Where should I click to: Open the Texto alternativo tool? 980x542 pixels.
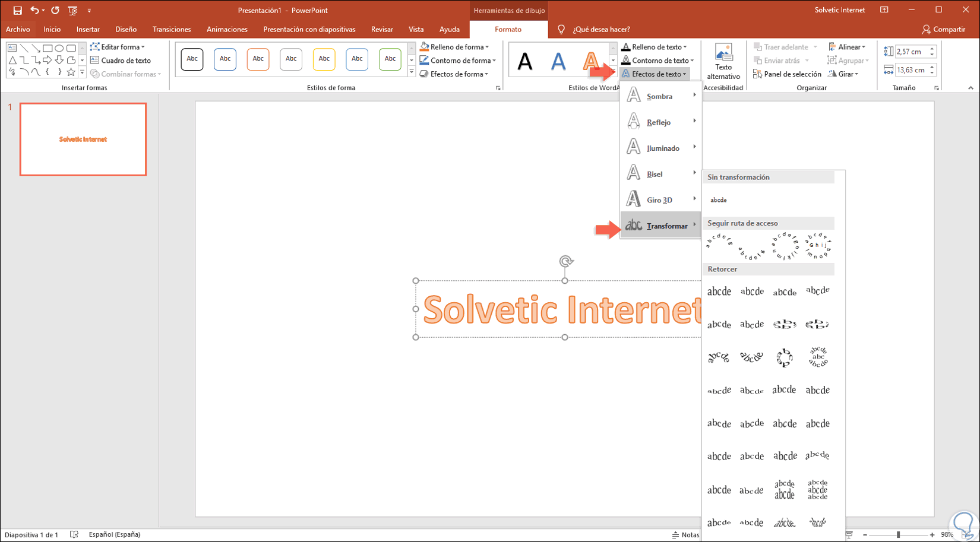pyautogui.click(x=723, y=62)
